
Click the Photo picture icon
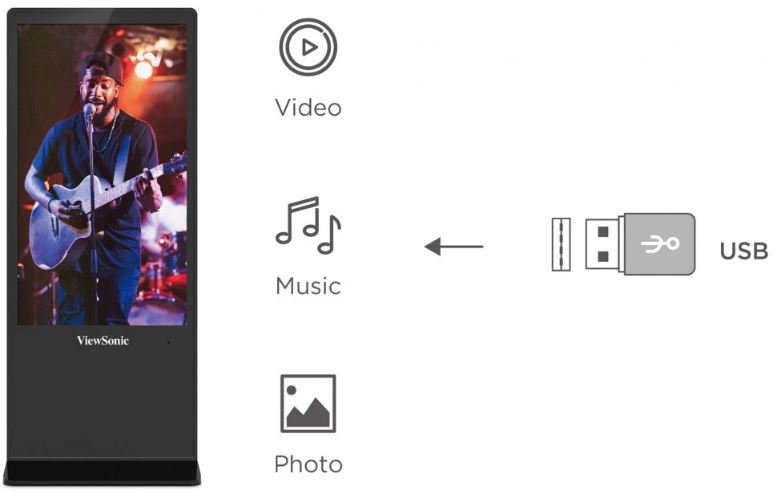point(308,403)
